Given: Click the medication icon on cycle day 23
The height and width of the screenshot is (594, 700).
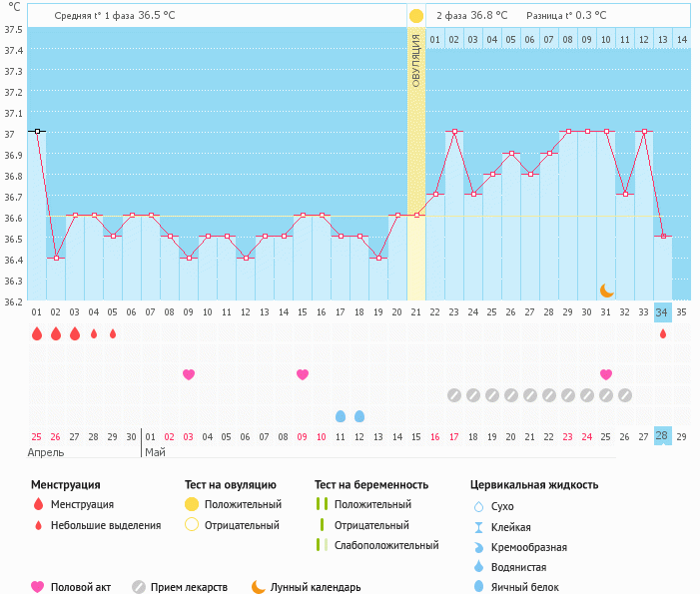Looking at the screenshot, I should click(454, 395).
